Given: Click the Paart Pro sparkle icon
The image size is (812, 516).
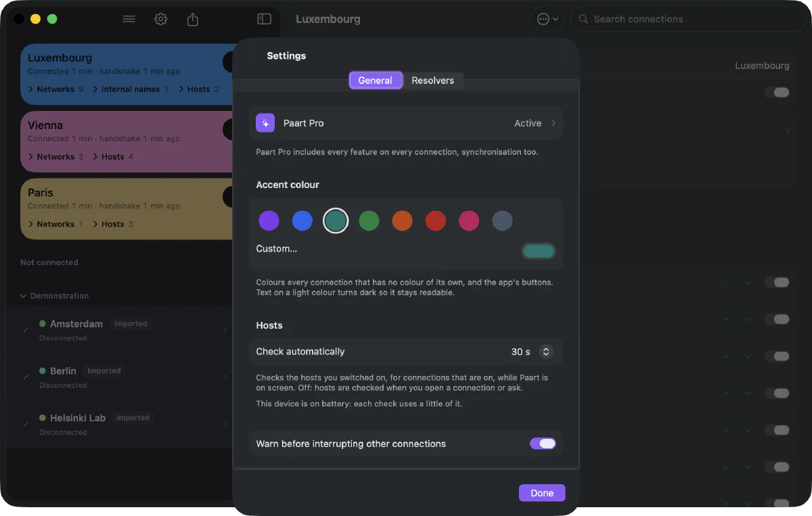Looking at the screenshot, I should [265, 123].
